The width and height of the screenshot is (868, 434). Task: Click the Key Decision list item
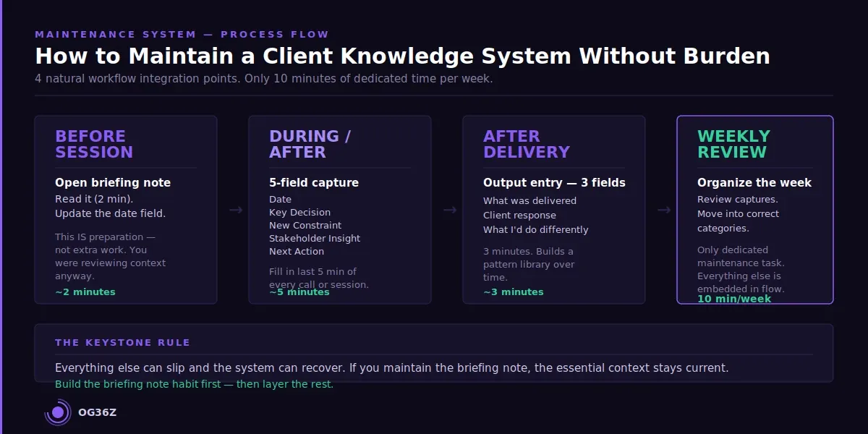click(x=299, y=212)
